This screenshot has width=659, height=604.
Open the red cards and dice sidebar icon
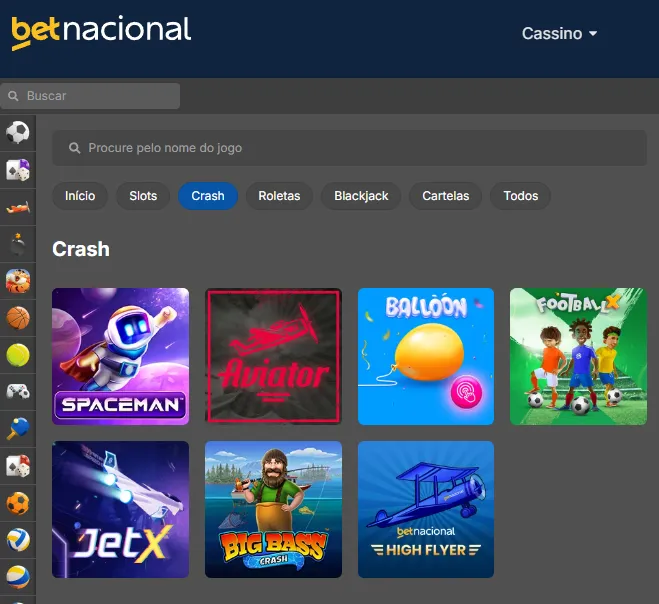click(18, 466)
